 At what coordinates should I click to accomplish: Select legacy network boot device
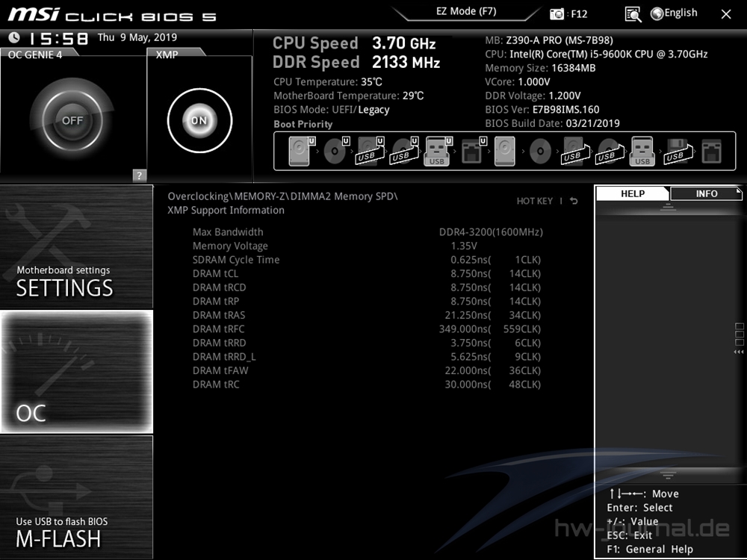[x=711, y=151]
